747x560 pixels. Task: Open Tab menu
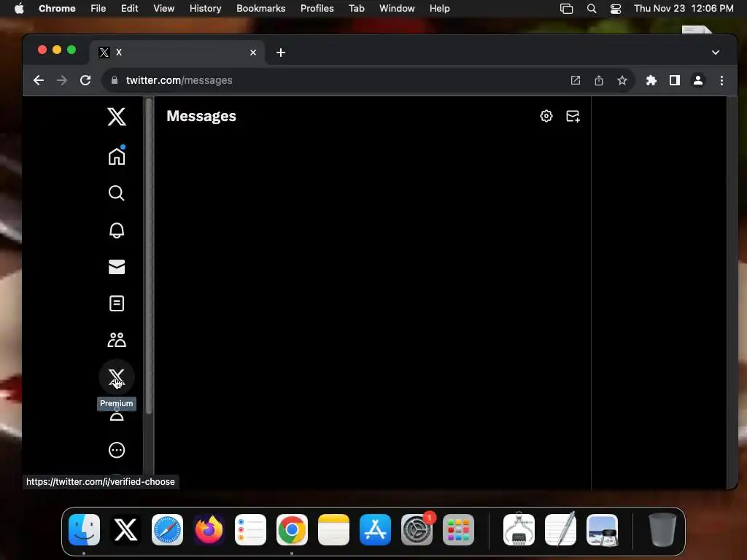click(356, 8)
